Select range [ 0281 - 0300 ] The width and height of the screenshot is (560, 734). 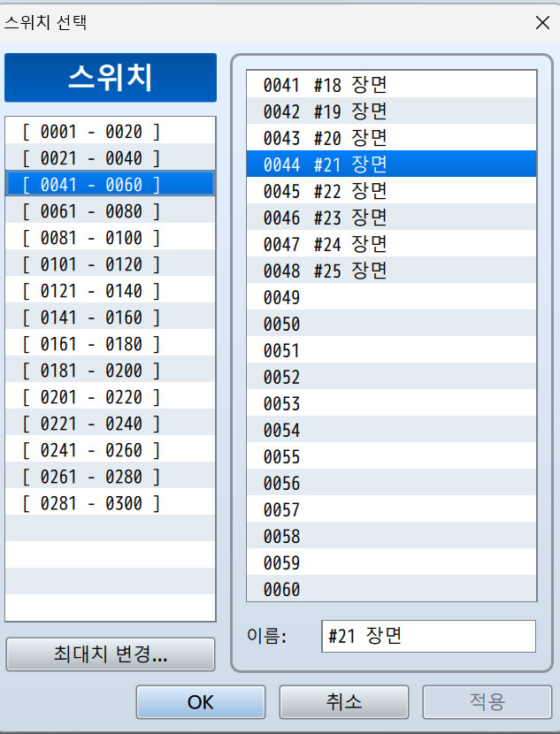[111, 503]
